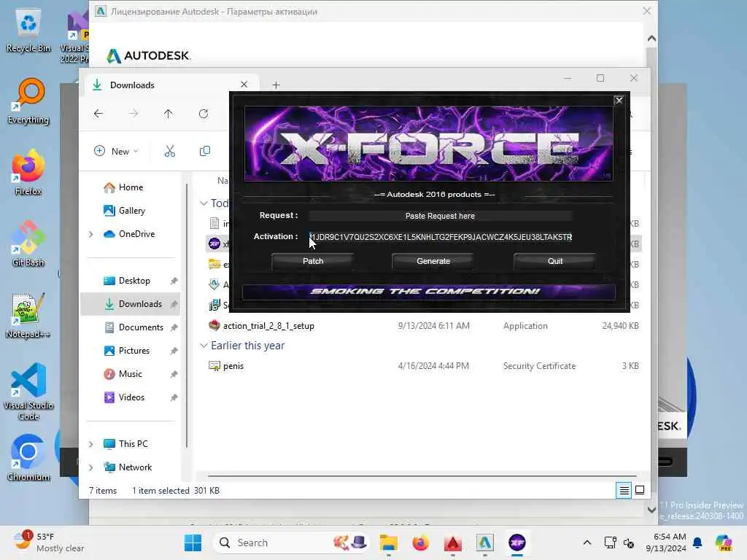Image resolution: width=747 pixels, height=560 pixels.
Task: Open the date and time clock flyout
Action: point(665,542)
